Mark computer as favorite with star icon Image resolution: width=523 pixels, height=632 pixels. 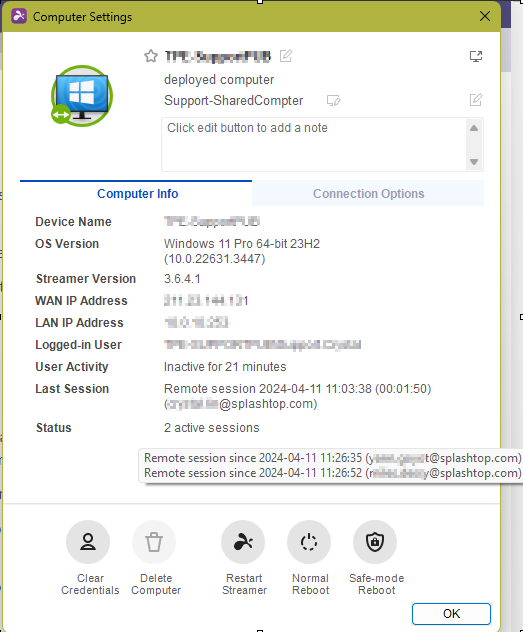coord(151,56)
